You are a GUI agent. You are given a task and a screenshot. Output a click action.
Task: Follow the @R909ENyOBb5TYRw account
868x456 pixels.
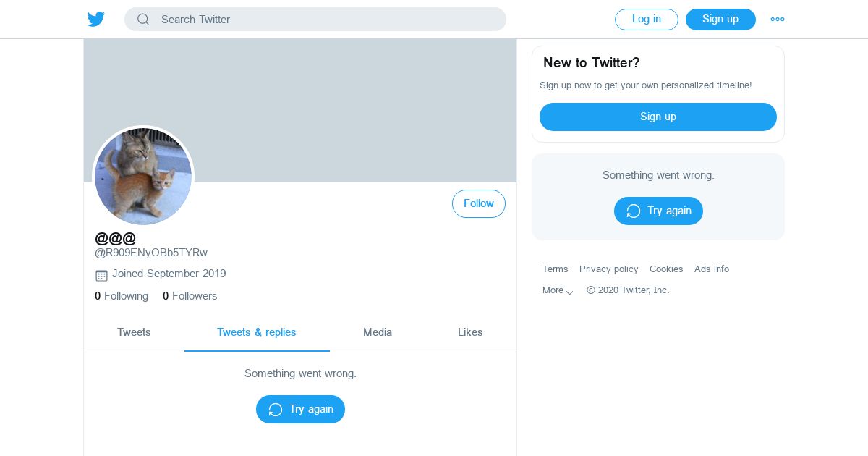478,204
